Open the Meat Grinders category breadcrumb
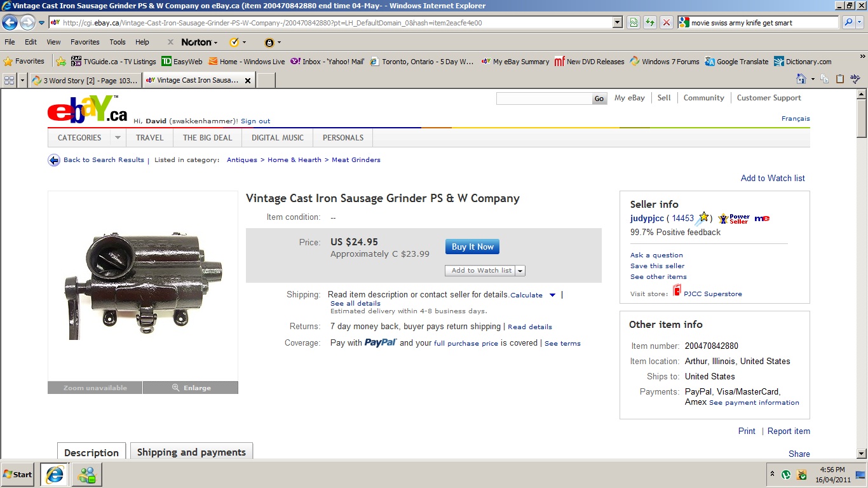Screen dimensions: 868x488 tap(356, 160)
